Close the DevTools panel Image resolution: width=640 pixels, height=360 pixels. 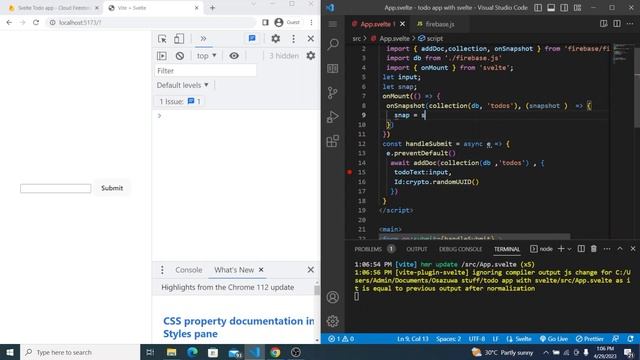311,39
